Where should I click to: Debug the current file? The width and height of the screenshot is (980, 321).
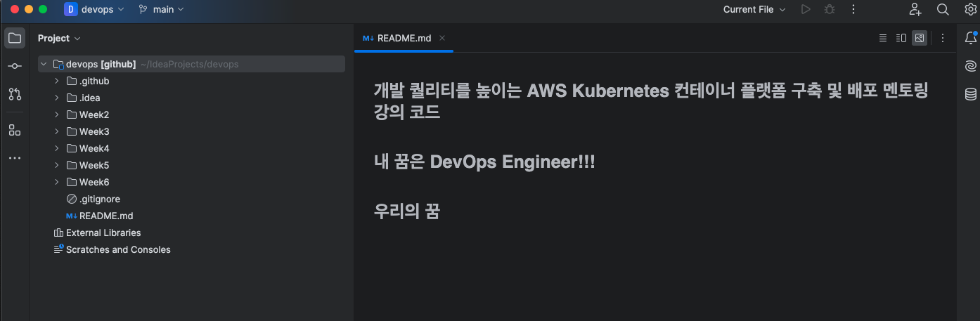click(x=830, y=10)
